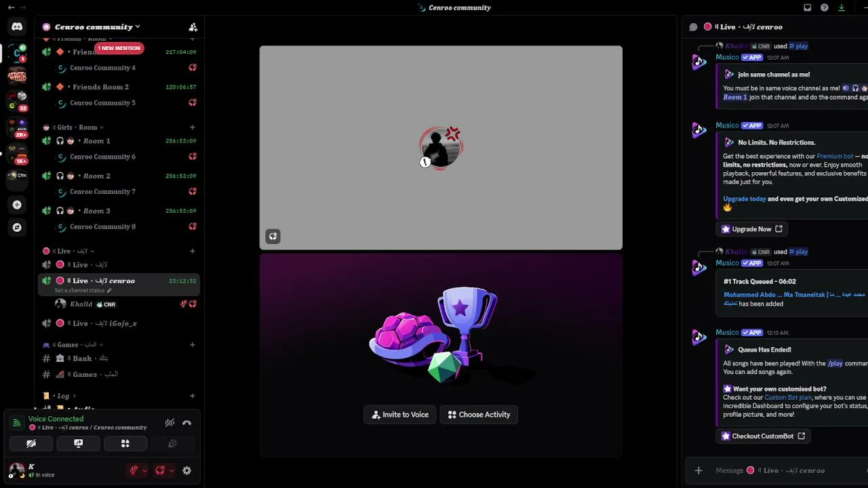This screenshot has height=488, width=868.
Task: Open Discord direct messages home
Action: [x=17, y=26]
